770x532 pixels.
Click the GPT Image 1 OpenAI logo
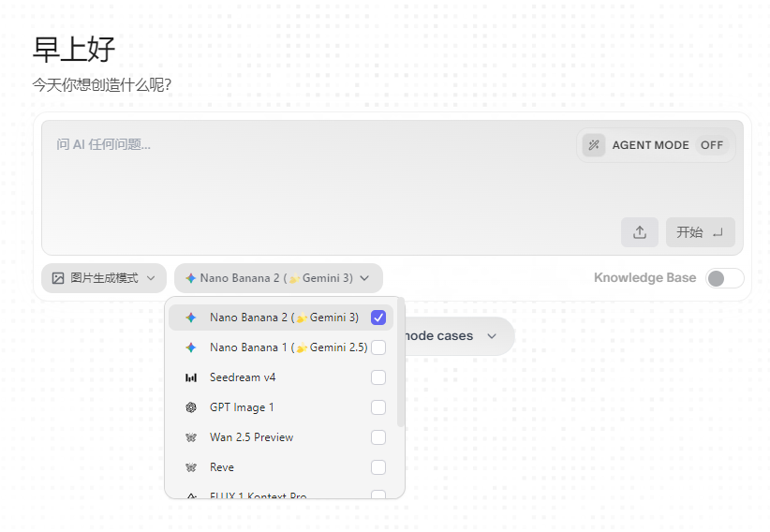click(x=191, y=407)
